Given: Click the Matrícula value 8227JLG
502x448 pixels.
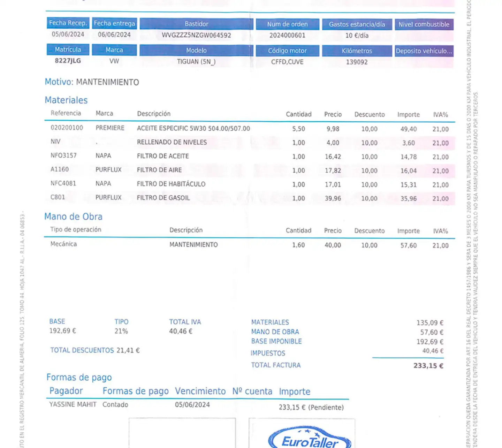Looking at the screenshot, I should point(68,61).
